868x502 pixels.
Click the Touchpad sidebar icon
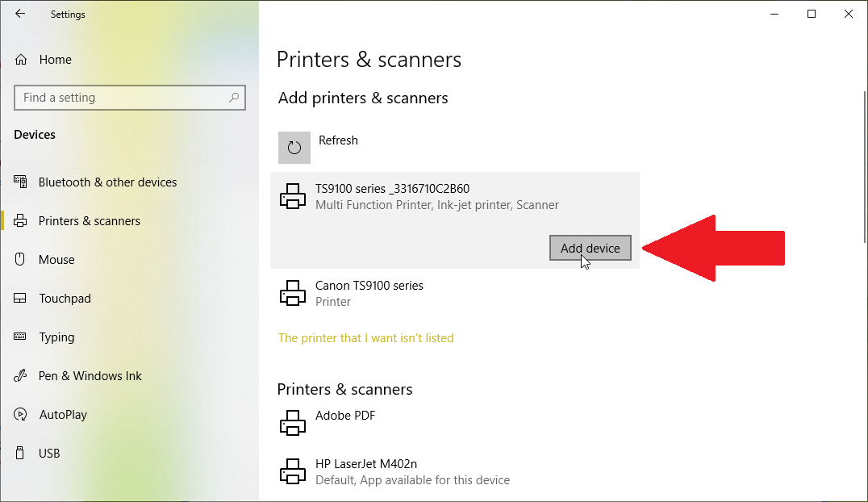pos(20,298)
